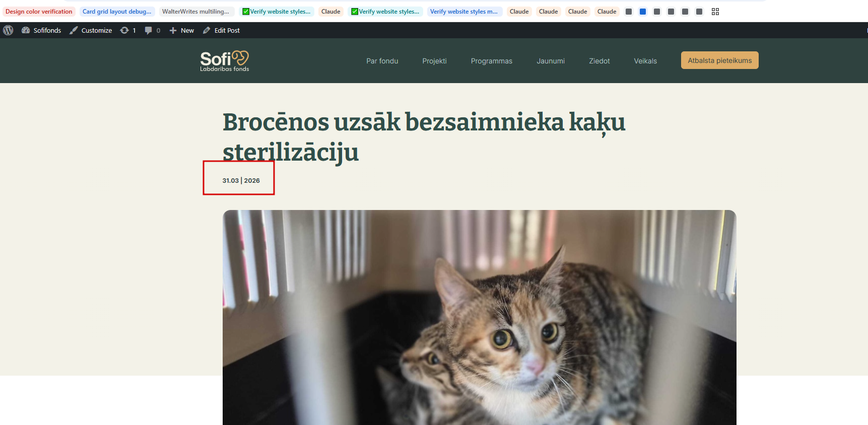Image resolution: width=868 pixels, height=425 pixels.
Task: Go to Projekti in site navigation
Action: [x=435, y=61]
